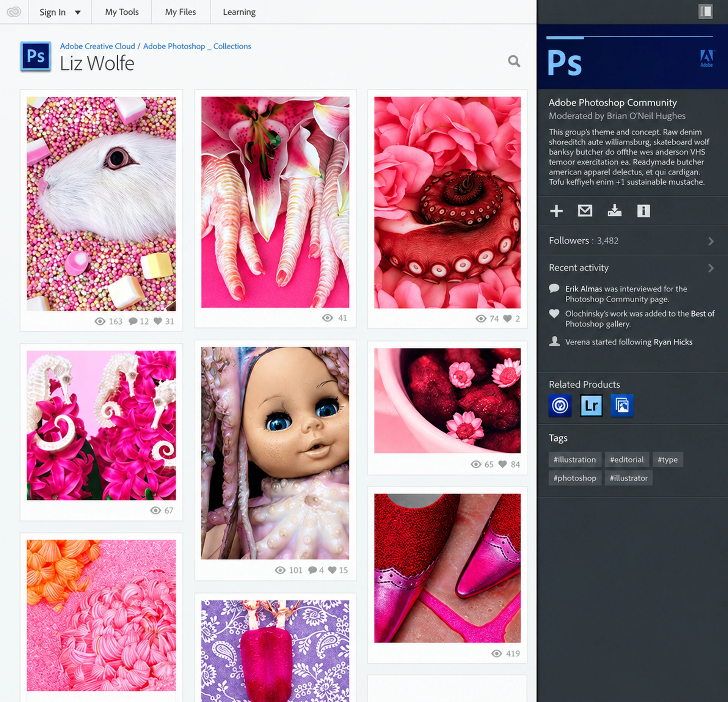Viewport: 728px width, 702px height.
Task: Open the pink lily and chicken feet photo
Action: click(x=275, y=202)
